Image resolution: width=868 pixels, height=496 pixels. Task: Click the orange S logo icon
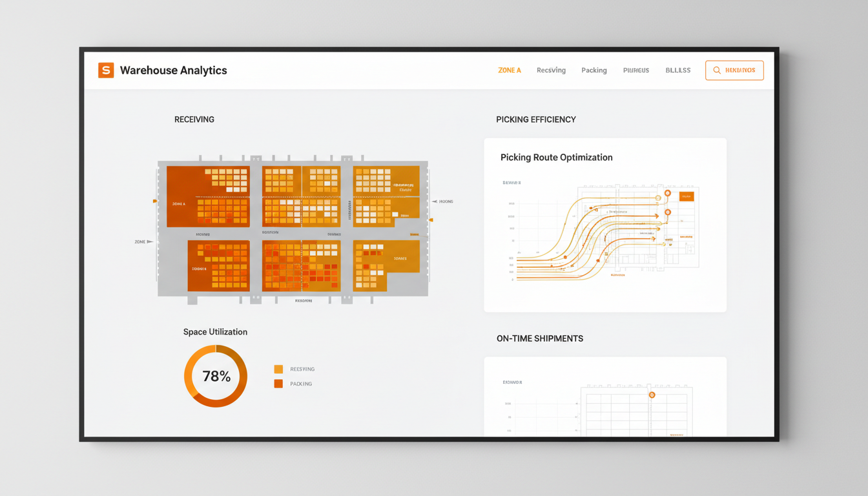(107, 70)
